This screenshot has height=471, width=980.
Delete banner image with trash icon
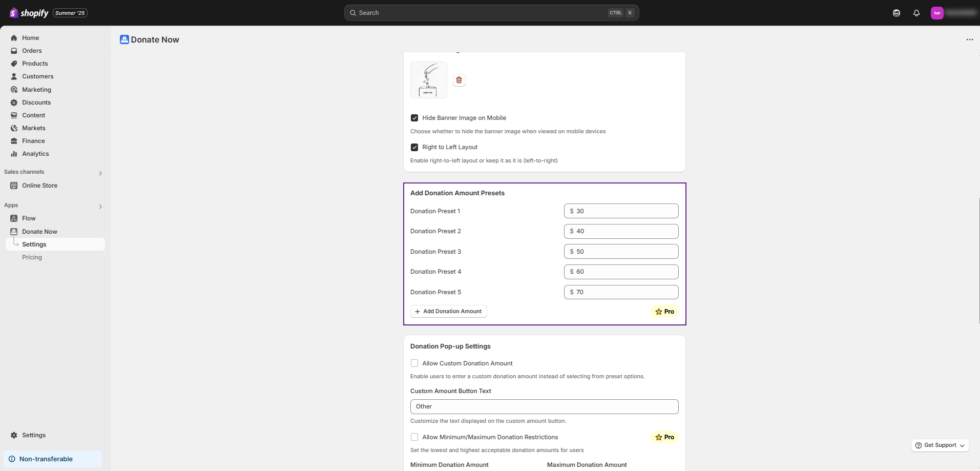459,80
